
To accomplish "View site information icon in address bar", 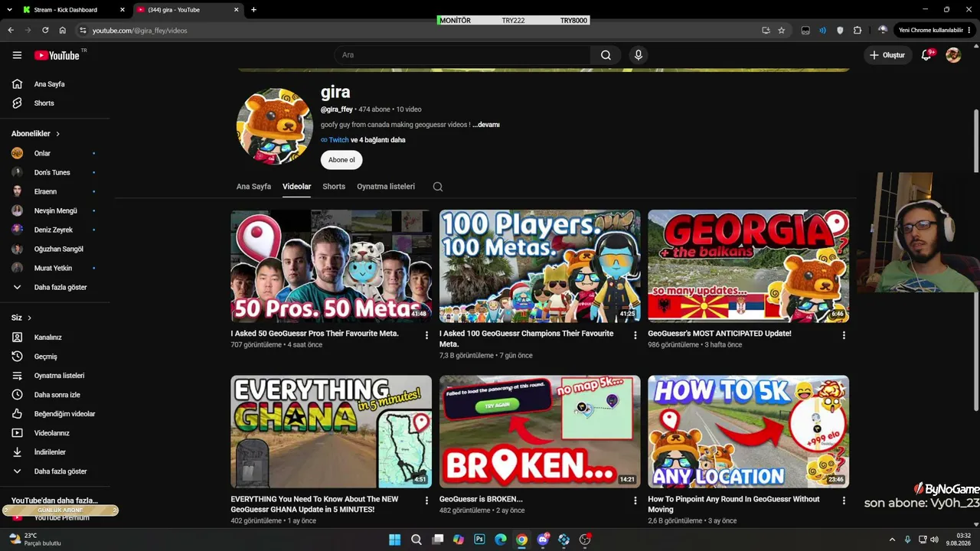I will pyautogui.click(x=83, y=31).
